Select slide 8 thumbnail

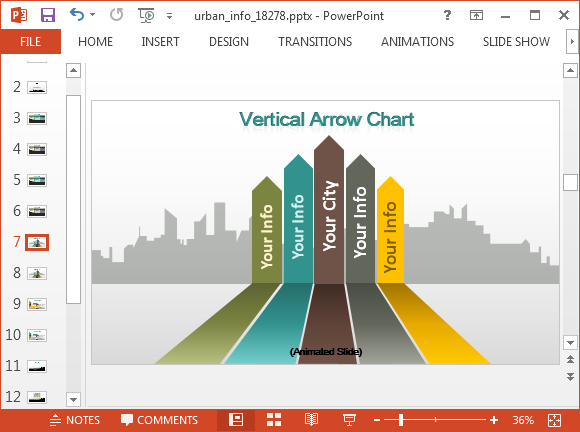click(37, 273)
